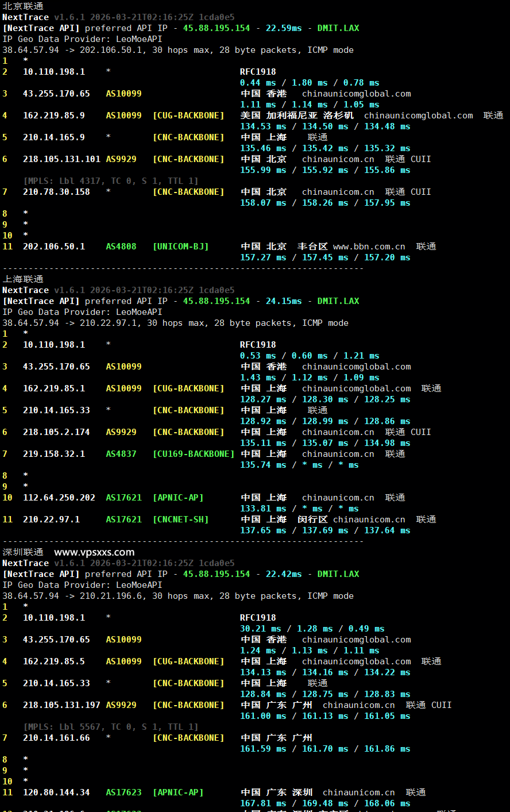Screen dimensions: 510x812
Task: Click the AS17623 ASN label
Action: coord(123,792)
